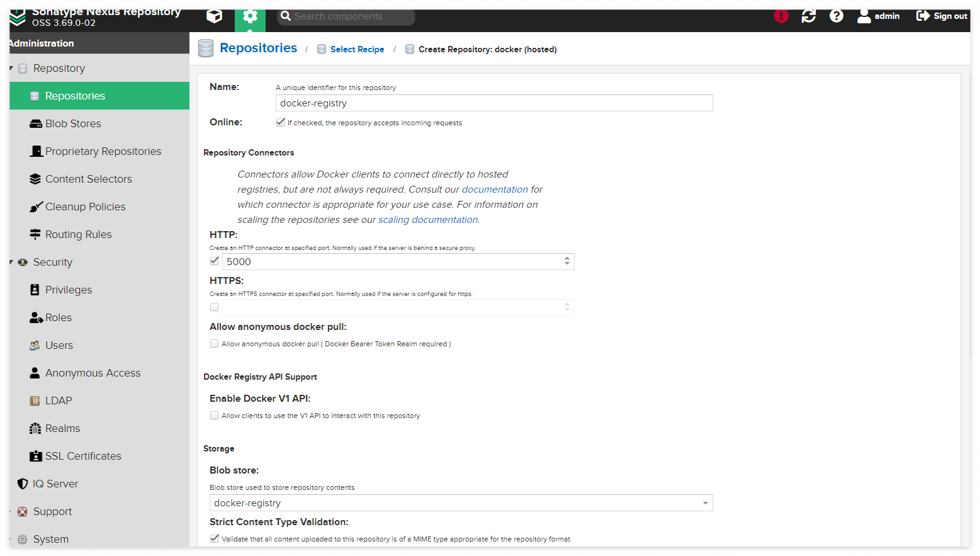Click the repository Name input field

(x=494, y=103)
